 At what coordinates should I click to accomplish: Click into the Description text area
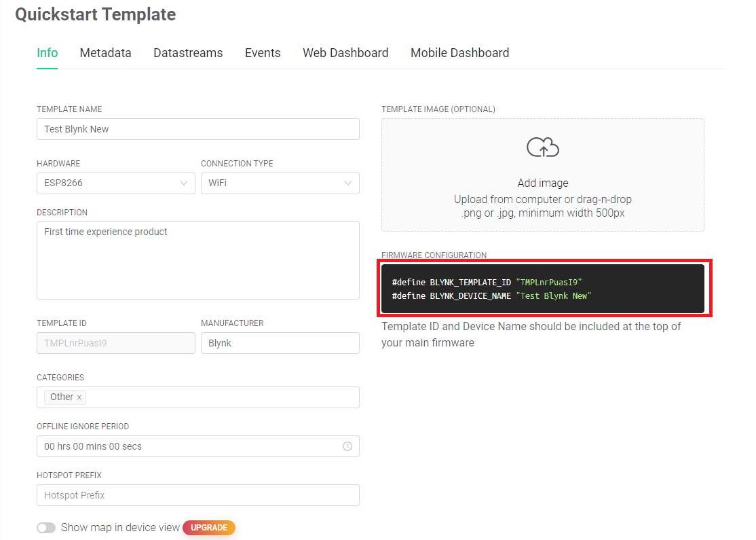198,261
